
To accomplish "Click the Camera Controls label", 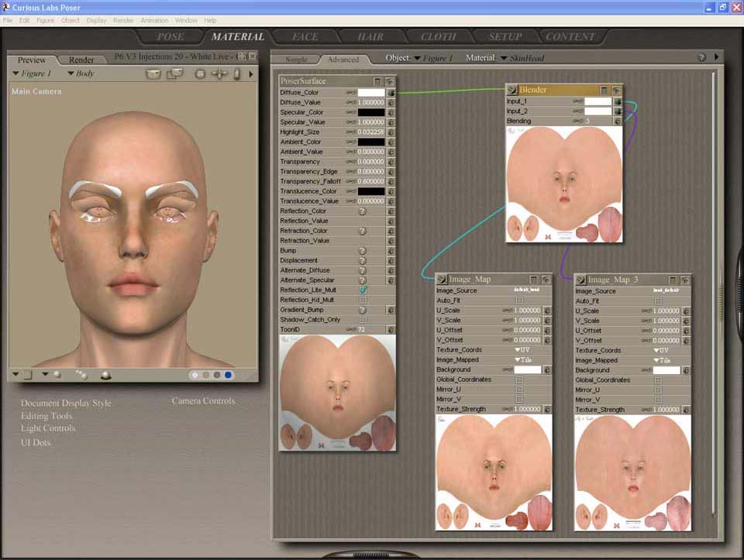I will [203, 401].
